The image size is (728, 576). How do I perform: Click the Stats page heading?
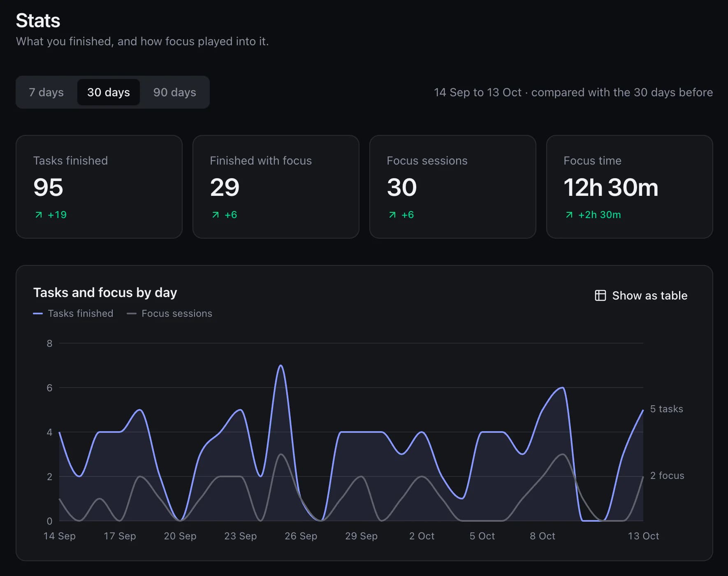point(38,21)
